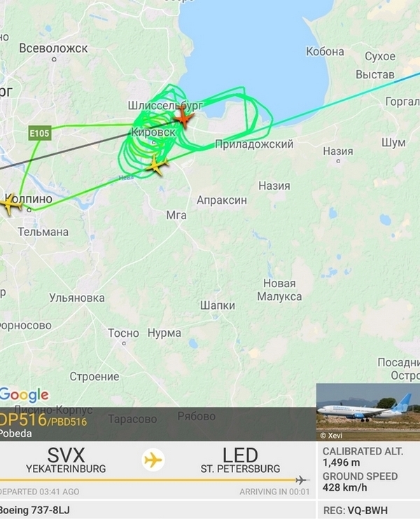
Task: Click the Всеволожск town label
Action: [53, 48]
